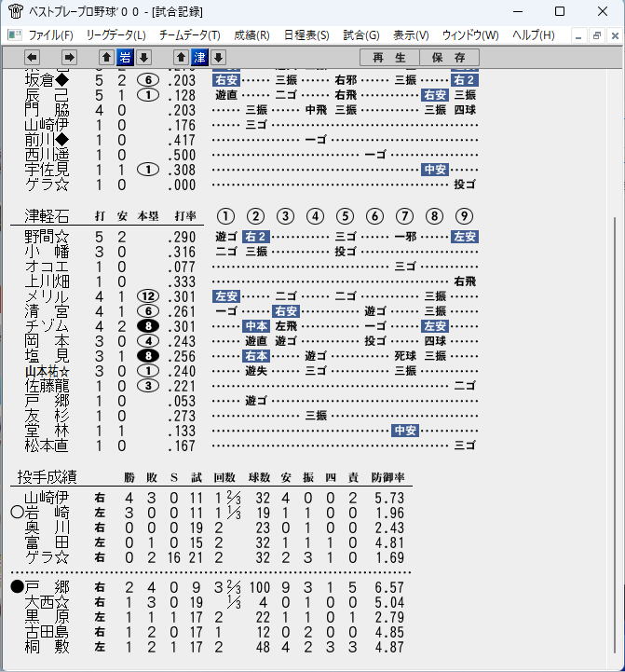This screenshot has height=672, width=625.
Task: Click down arrow right of 津 button
Action: click(219, 58)
